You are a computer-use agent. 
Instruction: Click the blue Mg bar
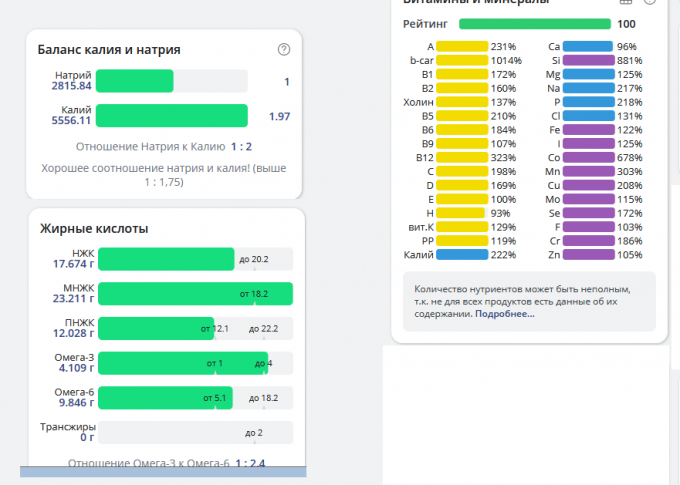point(588,74)
